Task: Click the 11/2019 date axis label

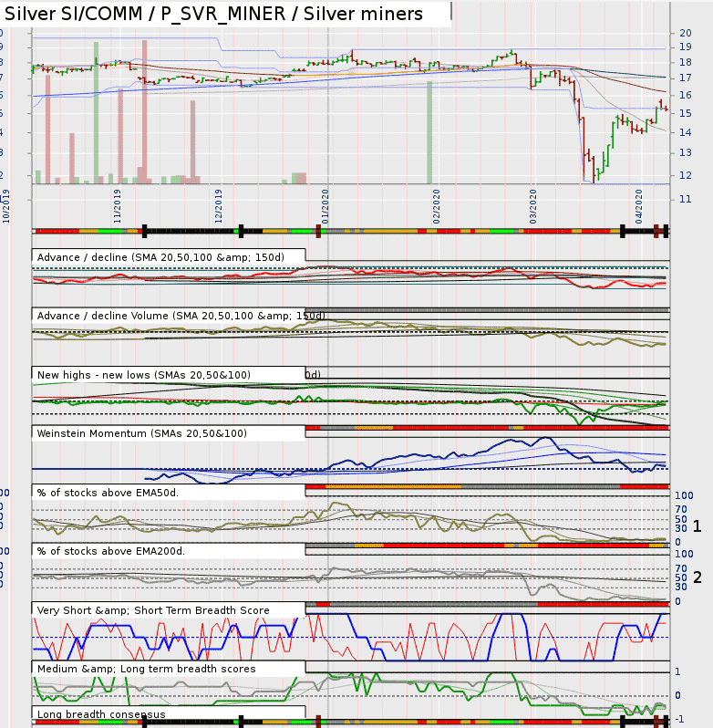Action: click(118, 206)
